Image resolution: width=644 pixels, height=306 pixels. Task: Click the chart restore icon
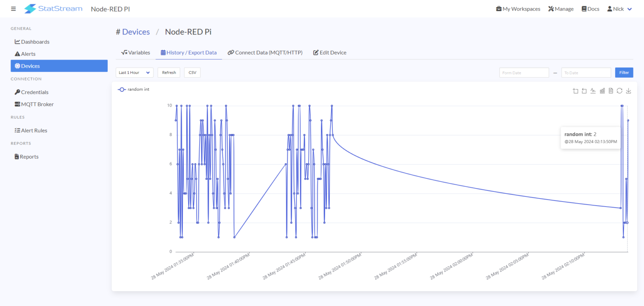(619, 91)
